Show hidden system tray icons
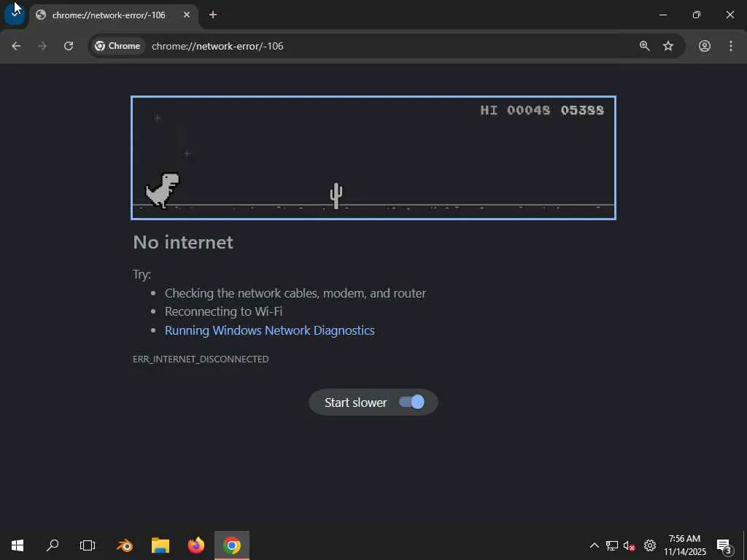The height and width of the screenshot is (560, 747). click(x=594, y=545)
